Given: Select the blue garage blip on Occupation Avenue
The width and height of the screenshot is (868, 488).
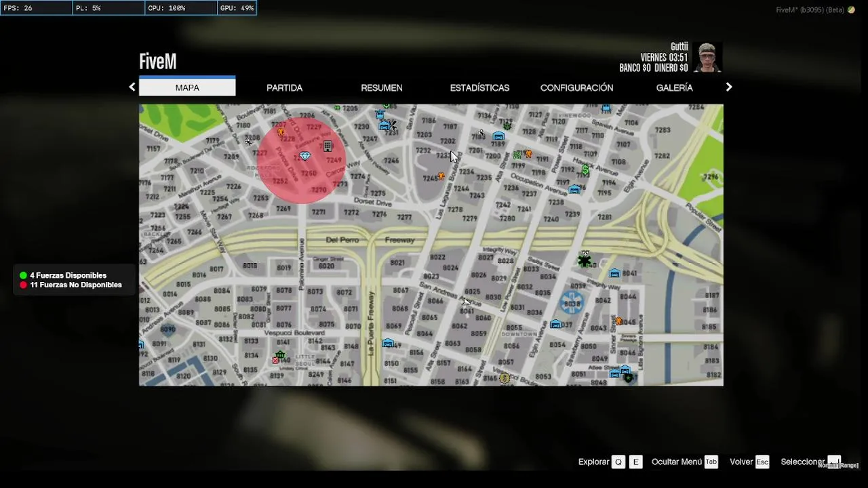Looking at the screenshot, I should pyautogui.click(x=574, y=189).
